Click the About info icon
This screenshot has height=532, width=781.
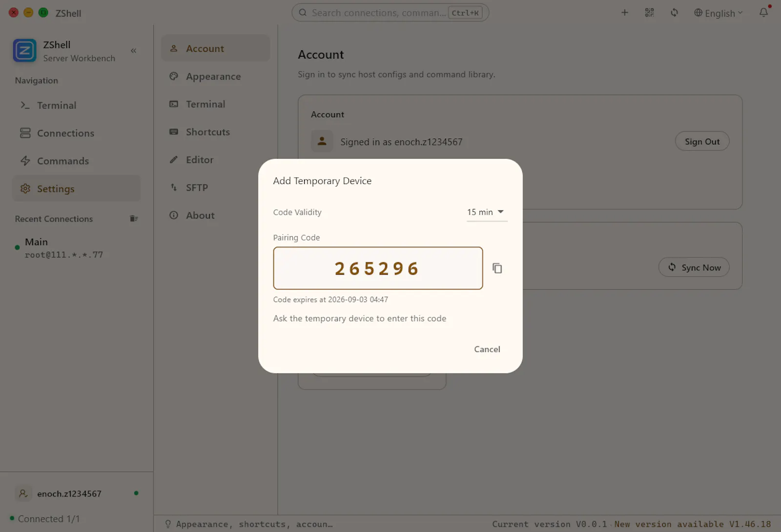(x=174, y=215)
